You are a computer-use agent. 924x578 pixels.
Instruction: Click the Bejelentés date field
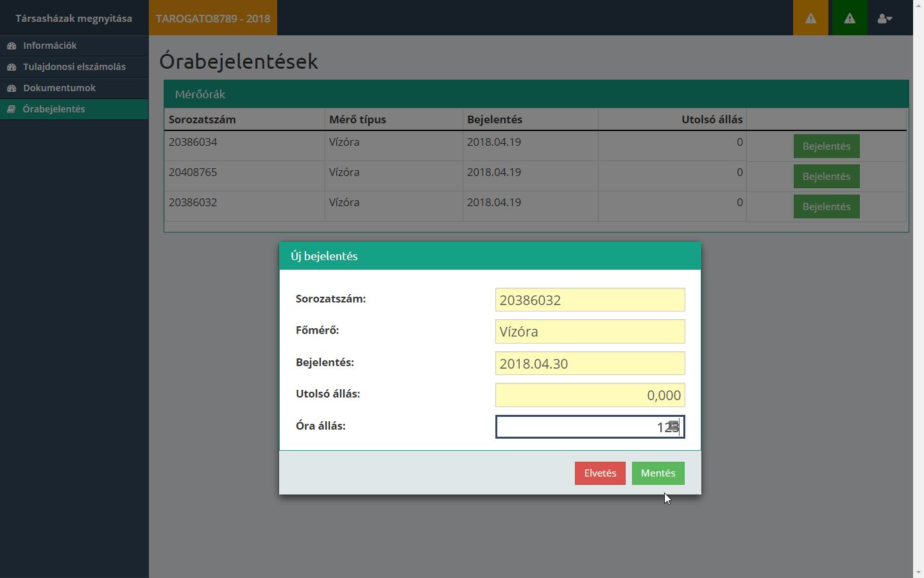tap(589, 363)
